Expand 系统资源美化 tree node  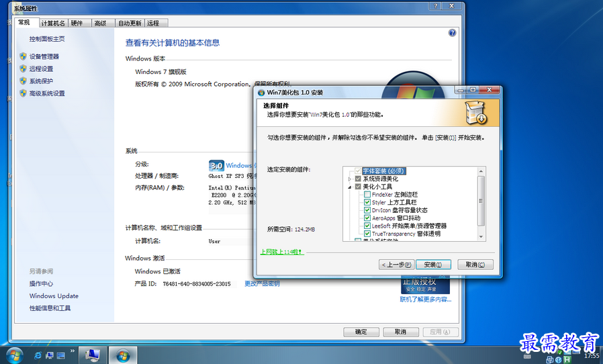350,179
